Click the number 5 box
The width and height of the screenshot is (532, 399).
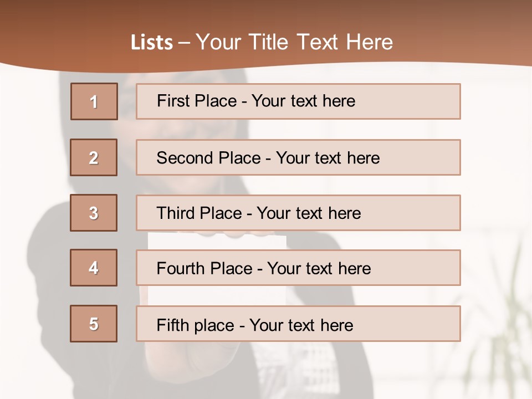pos(94,324)
